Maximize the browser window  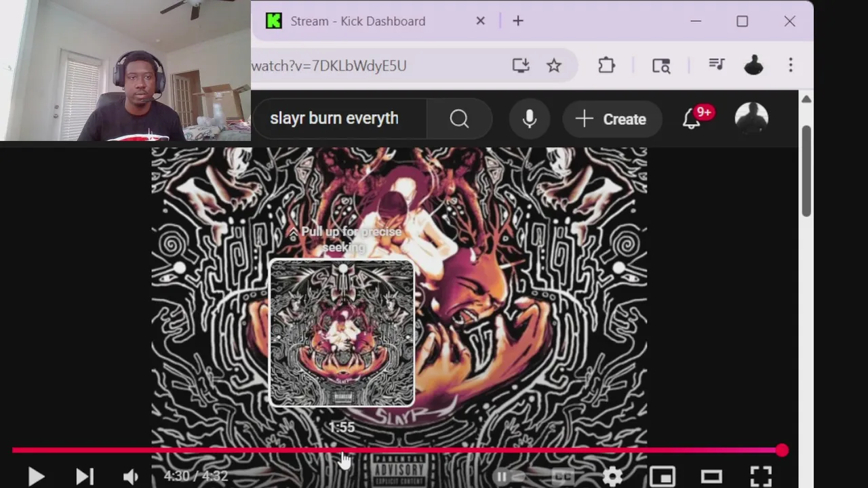pyautogui.click(x=743, y=21)
